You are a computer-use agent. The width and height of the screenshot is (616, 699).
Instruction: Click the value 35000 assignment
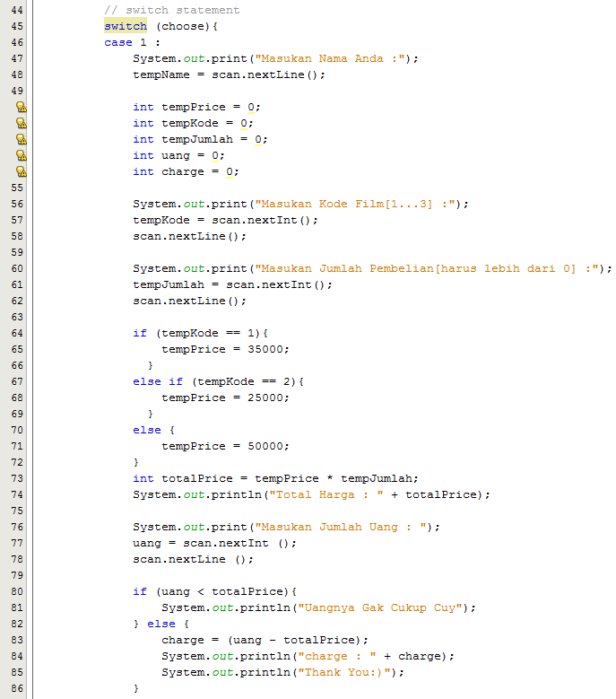(x=225, y=350)
